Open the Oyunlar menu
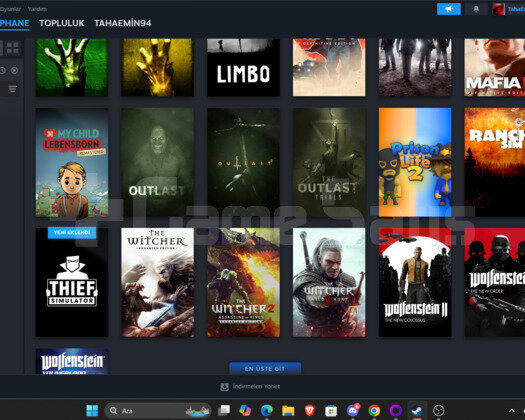Screen dimensions: 525x420 coord(10,9)
